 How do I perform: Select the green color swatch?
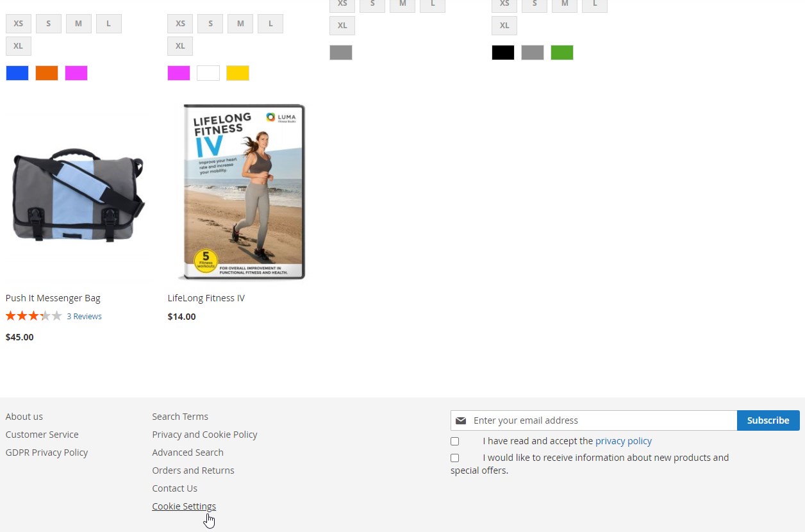[x=562, y=53]
